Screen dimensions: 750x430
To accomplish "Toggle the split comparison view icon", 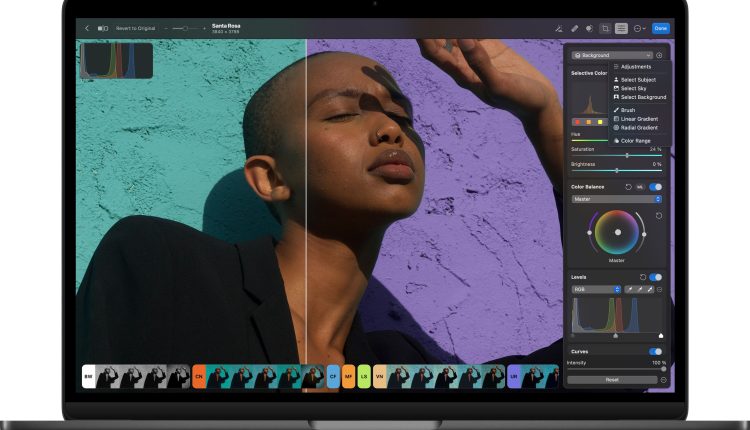I will click(103, 28).
